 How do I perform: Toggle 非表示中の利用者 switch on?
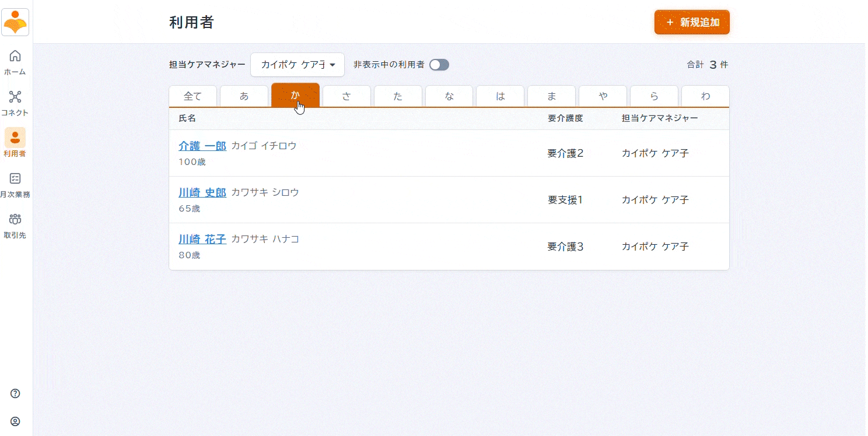pos(439,65)
